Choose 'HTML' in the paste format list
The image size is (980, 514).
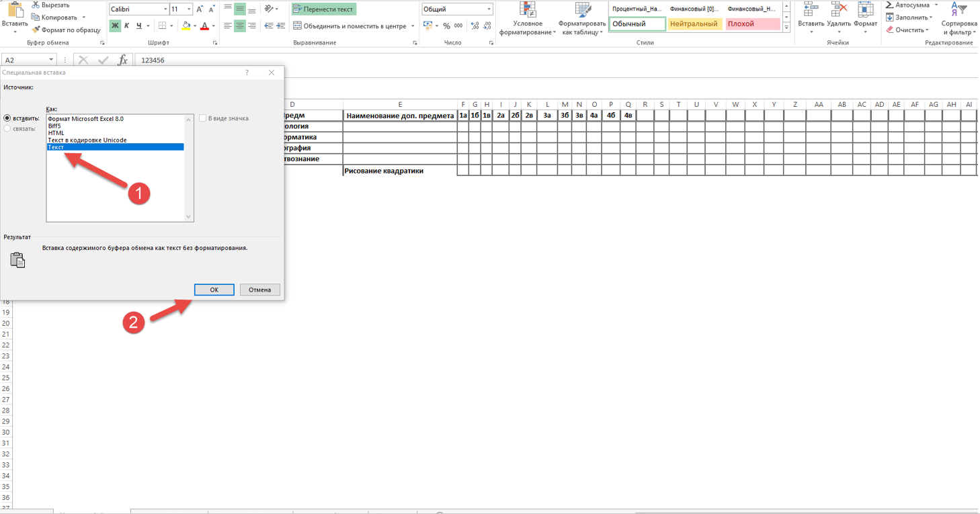coord(56,133)
